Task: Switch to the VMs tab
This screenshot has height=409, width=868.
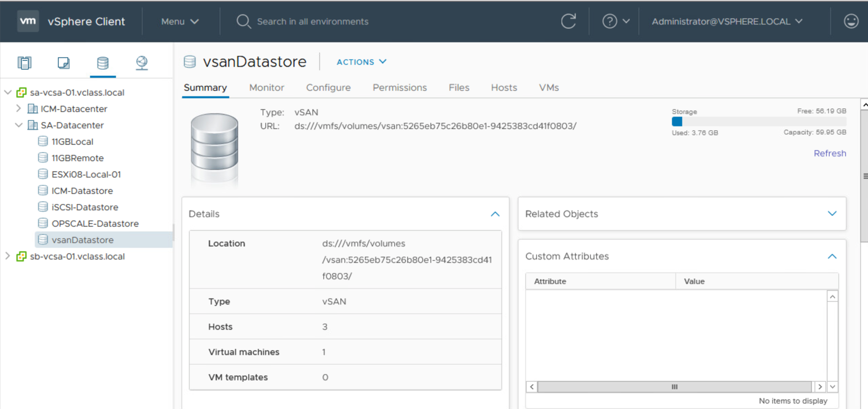Action: click(549, 88)
